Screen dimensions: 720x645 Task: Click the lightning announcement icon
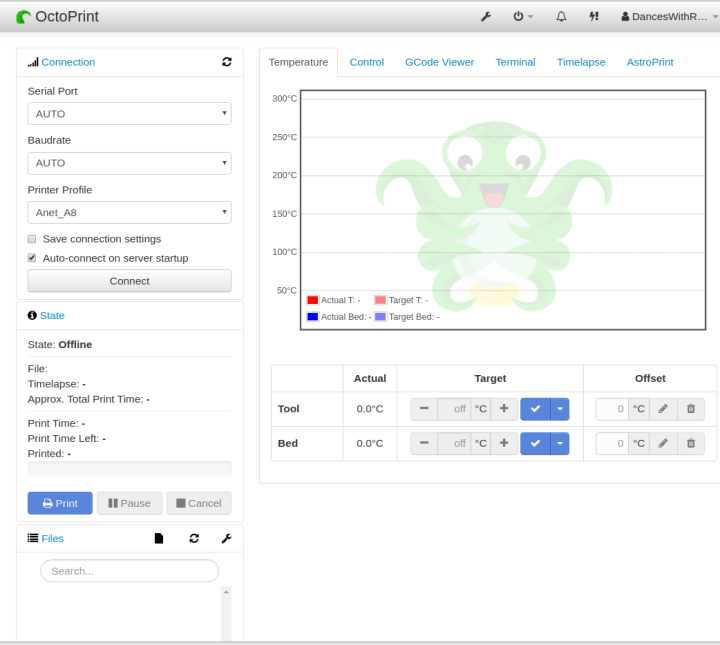coord(594,17)
